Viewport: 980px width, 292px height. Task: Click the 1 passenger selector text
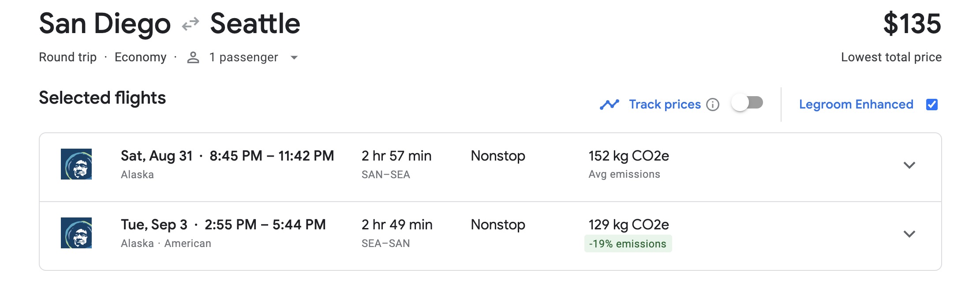coord(243,57)
